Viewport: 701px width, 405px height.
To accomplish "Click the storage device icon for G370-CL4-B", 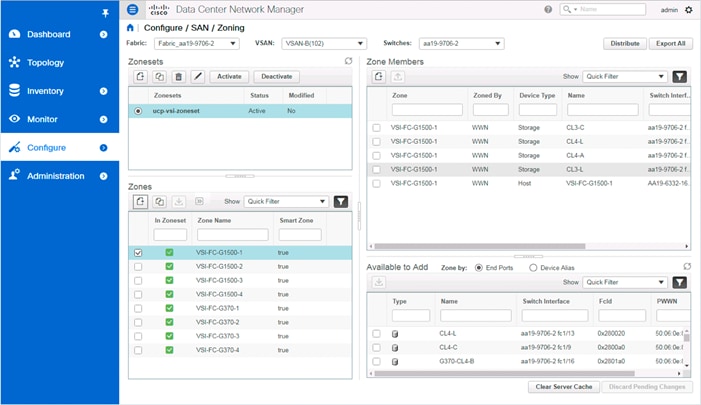I will (x=395, y=361).
